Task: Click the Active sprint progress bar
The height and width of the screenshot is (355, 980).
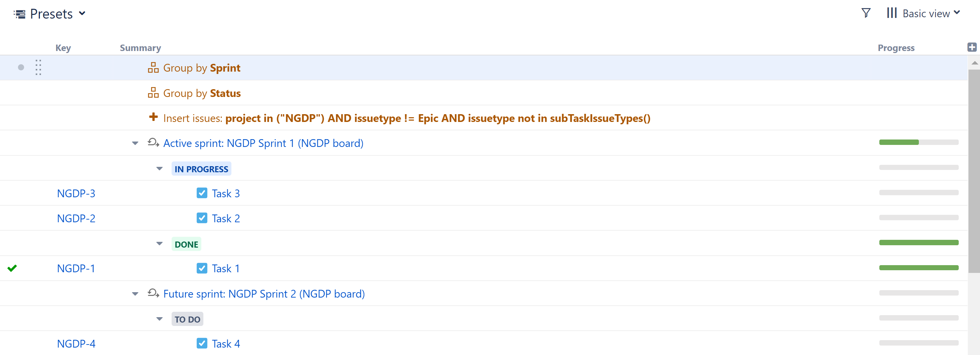Action: point(919,142)
